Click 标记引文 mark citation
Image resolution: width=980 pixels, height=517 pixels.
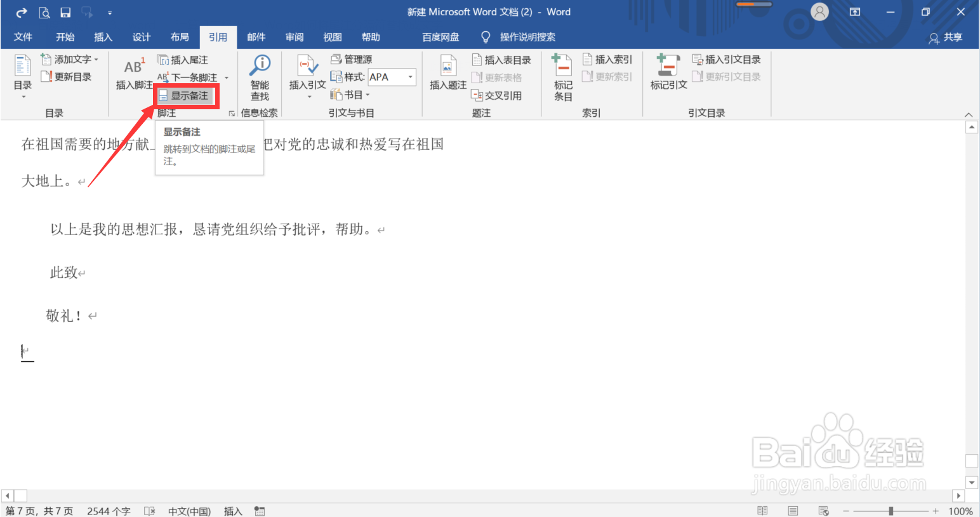(668, 73)
